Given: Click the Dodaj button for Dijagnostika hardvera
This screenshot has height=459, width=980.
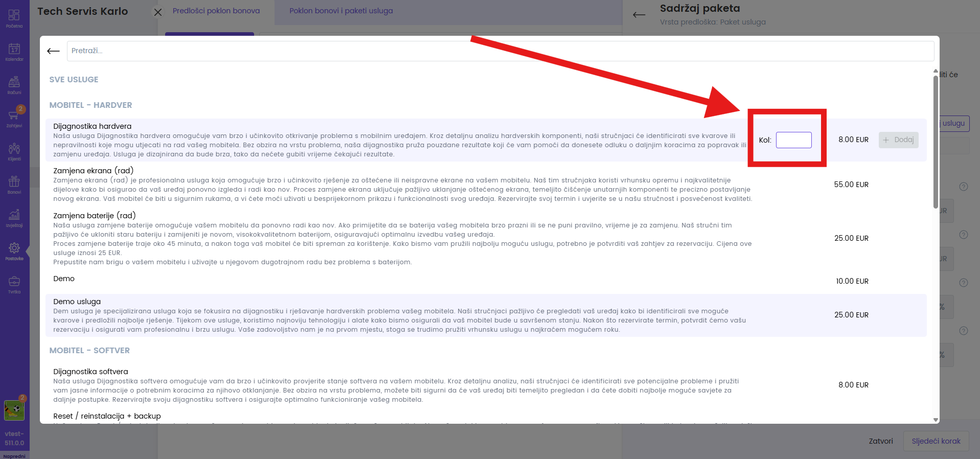Looking at the screenshot, I should click(x=898, y=140).
